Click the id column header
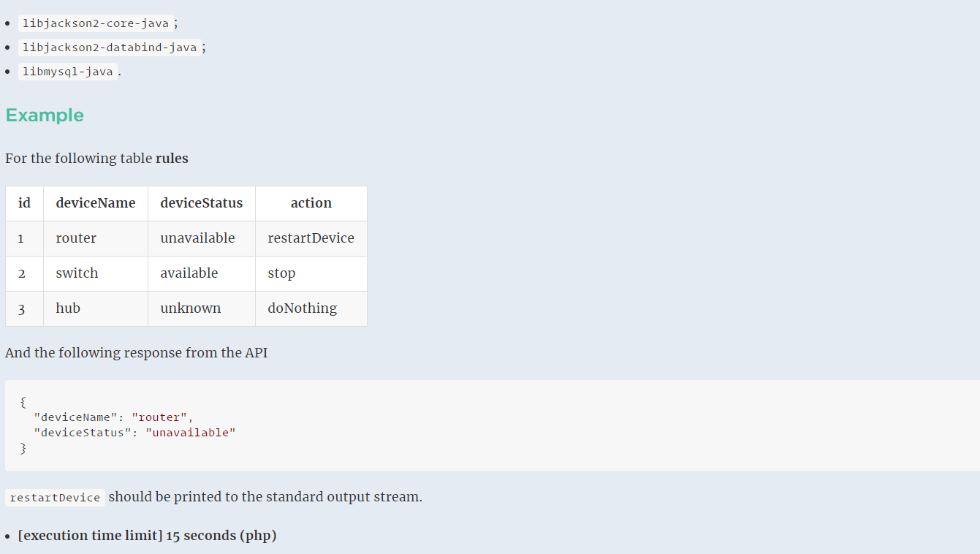This screenshot has width=980, height=554. tap(24, 202)
